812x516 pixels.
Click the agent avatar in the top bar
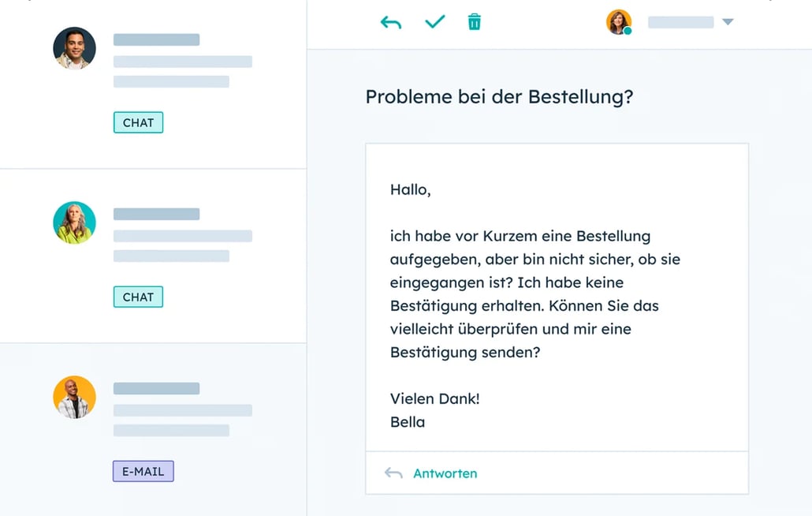(619, 21)
